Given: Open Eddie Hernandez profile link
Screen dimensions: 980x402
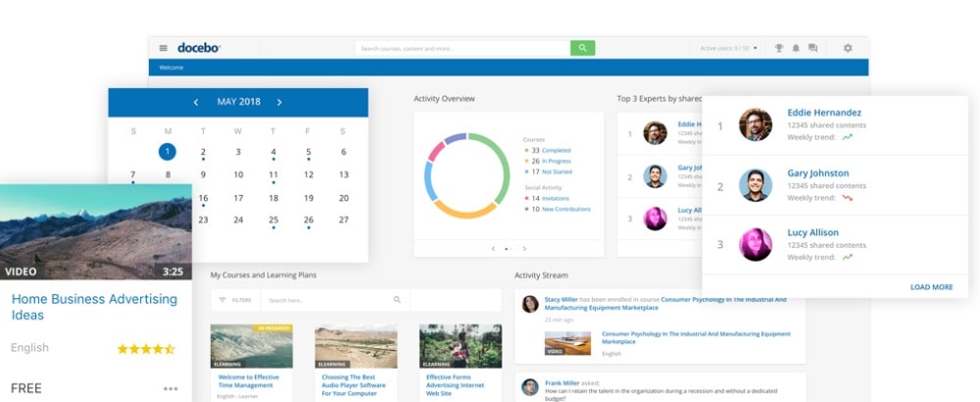Looking at the screenshot, I should point(824,113).
